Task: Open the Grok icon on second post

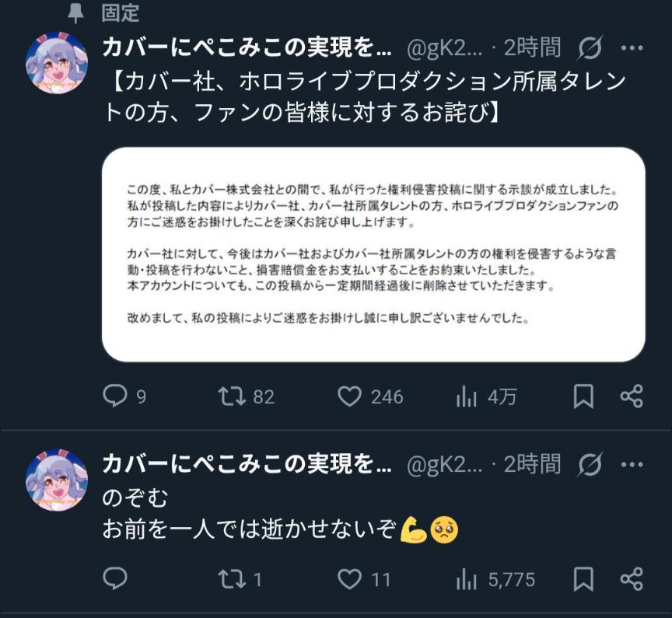Action: 590,464
